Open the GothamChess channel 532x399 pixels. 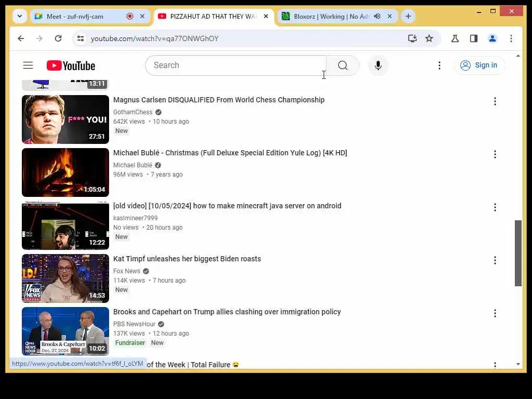[132, 112]
